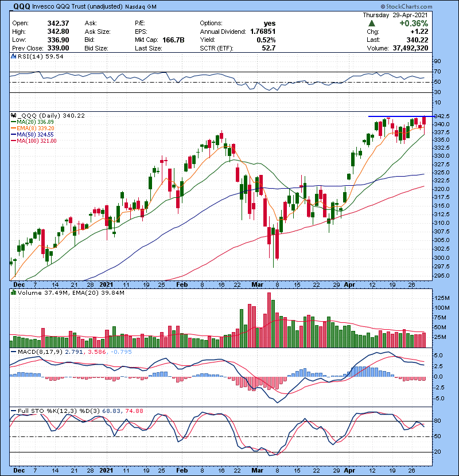Click the 310.0 price axis label
The height and width of the screenshot is (476, 459).
coord(442,223)
